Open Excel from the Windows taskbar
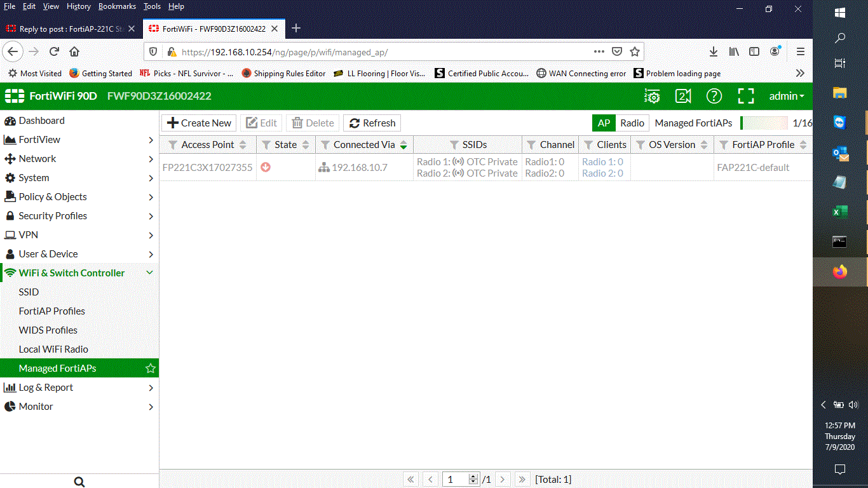The image size is (868, 488). click(840, 212)
